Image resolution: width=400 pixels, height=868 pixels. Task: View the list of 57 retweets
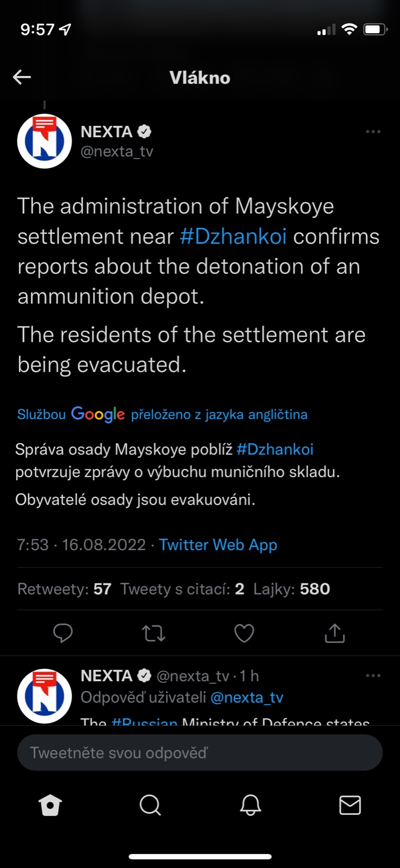64,589
